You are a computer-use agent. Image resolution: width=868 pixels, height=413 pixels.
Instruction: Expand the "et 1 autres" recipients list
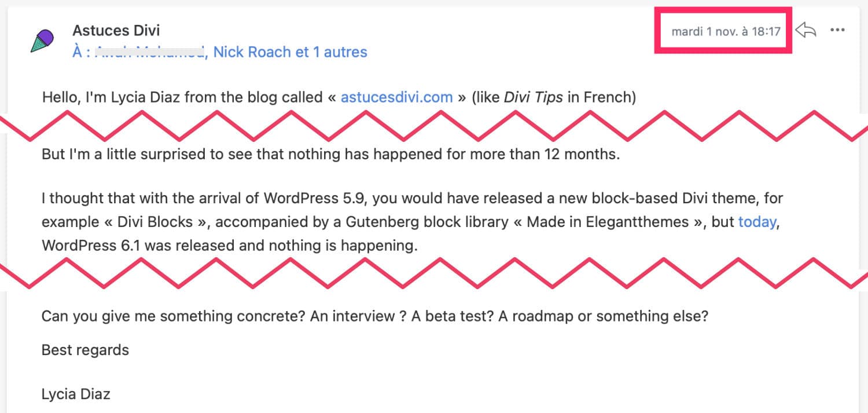[x=332, y=52]
